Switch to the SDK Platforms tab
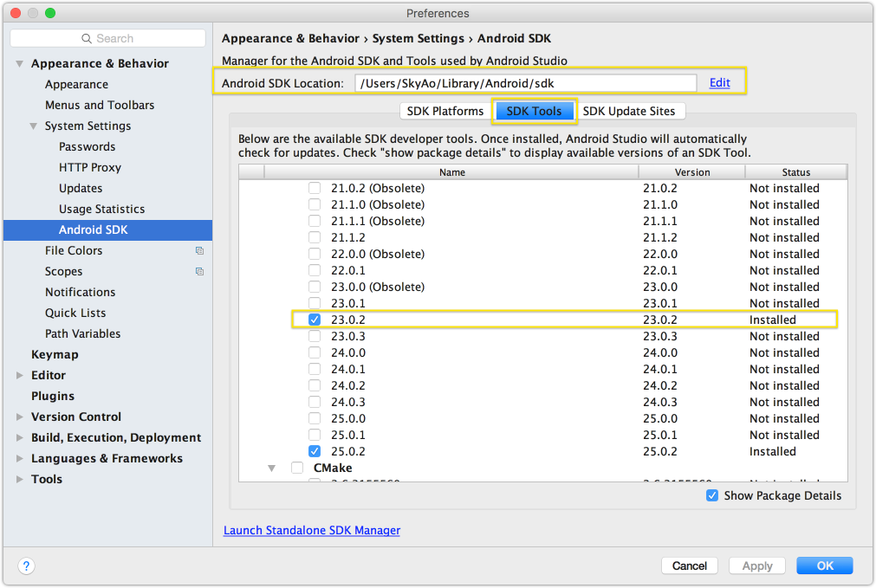 click(445, 111)
